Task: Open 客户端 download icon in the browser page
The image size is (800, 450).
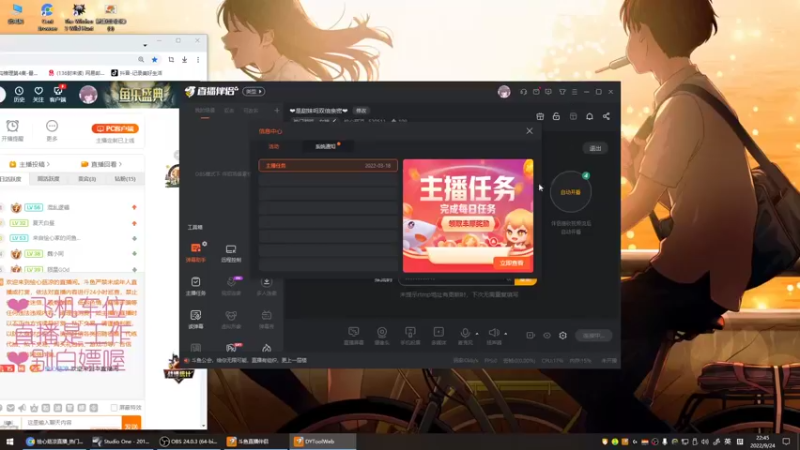Action: (x=58, y=94)
